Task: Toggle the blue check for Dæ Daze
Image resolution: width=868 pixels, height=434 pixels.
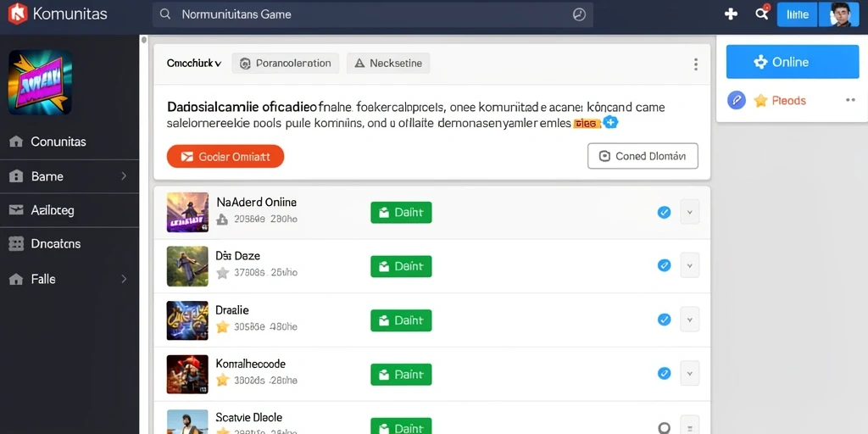Action: click(664, 265)
